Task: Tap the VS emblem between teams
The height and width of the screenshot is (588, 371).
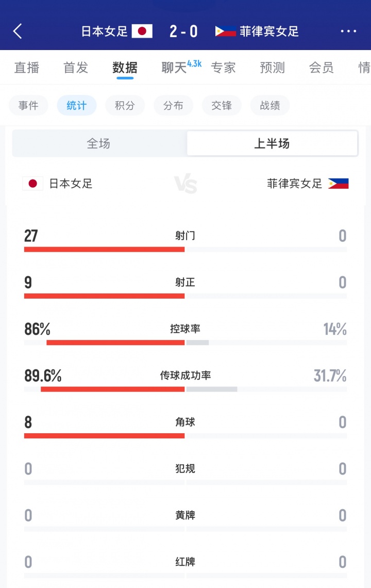Action: tap(185, 184)
